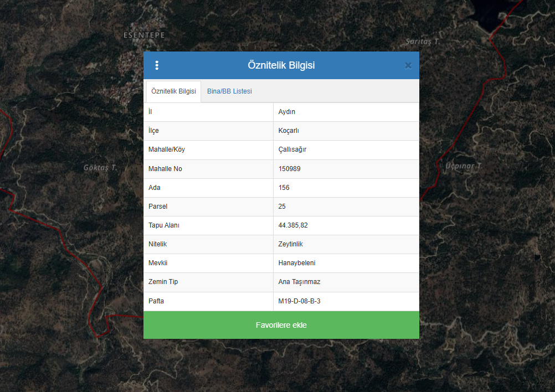The width and height of the screenshot is (555, 392).
Task: Close the Öznitelik Bilgisi dialog
Action: [x=408, y=65]
